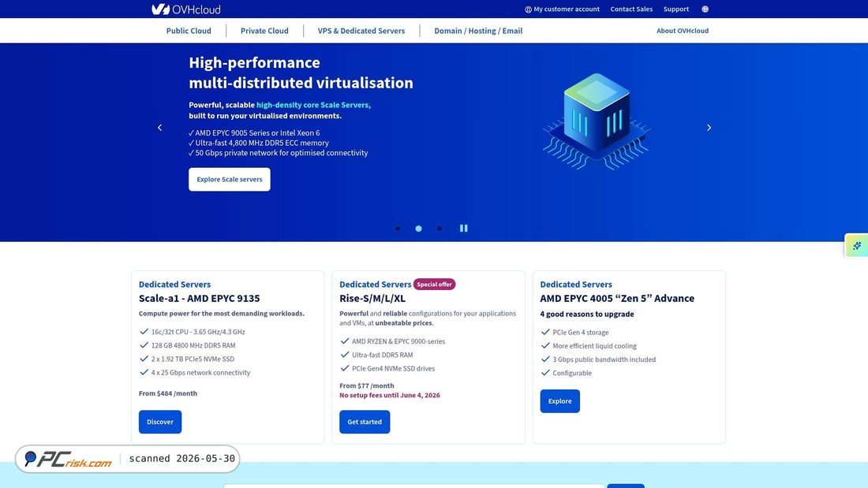Click Contact Sales link
This screenshot has height=488, width=868.
click(x=631, y=9)
